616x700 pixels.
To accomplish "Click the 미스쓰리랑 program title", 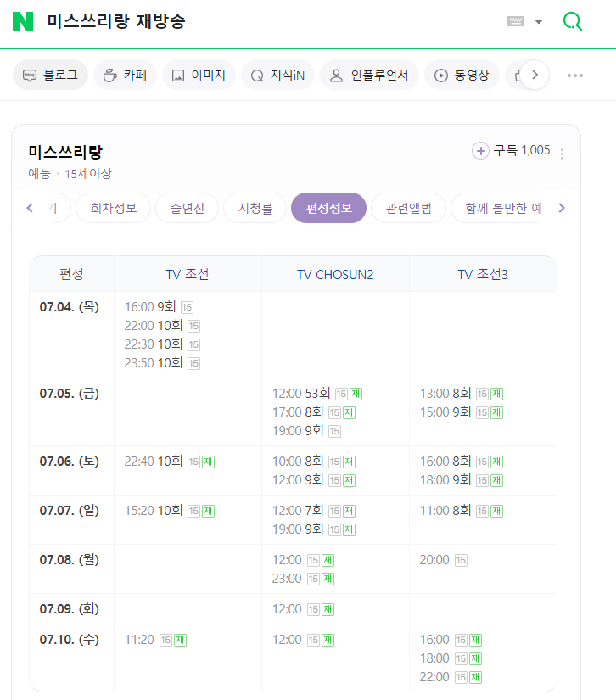I will click(x=65, y=152).
